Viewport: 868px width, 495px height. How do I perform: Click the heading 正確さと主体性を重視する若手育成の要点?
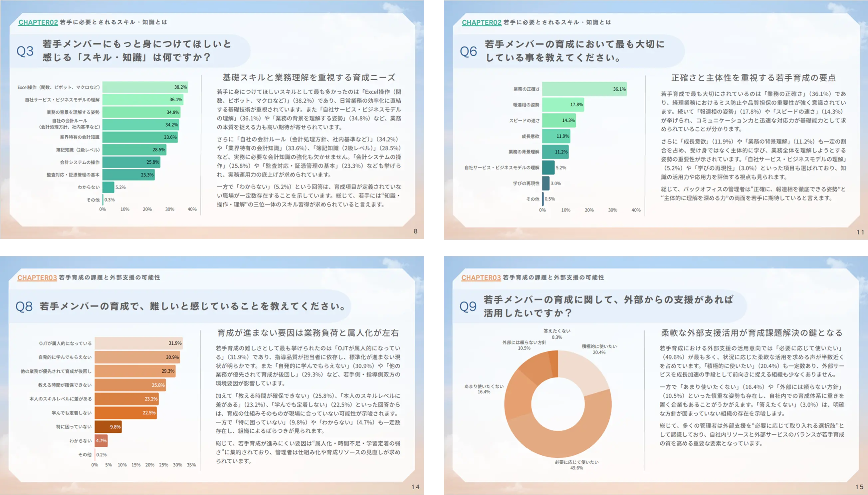pos(754,78)
